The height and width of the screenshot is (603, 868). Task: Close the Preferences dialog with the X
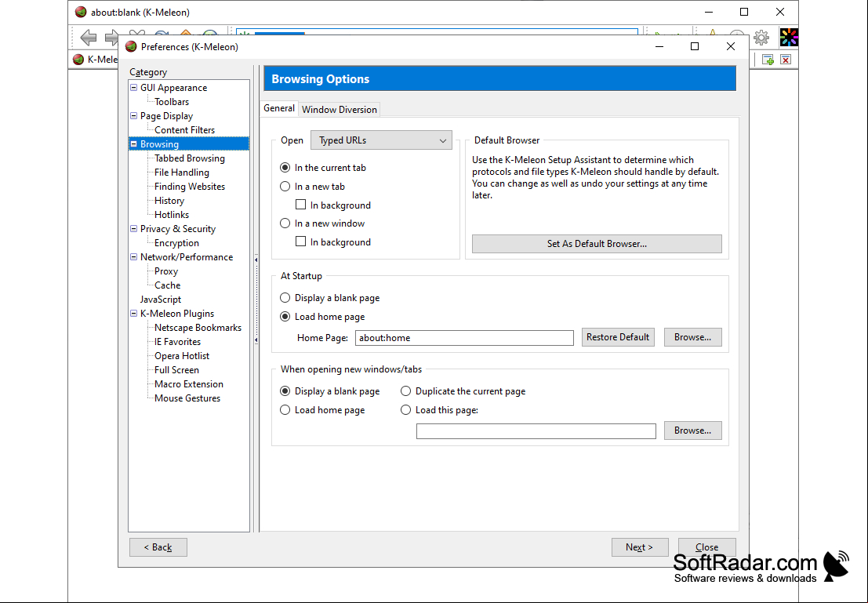(731, 46)
